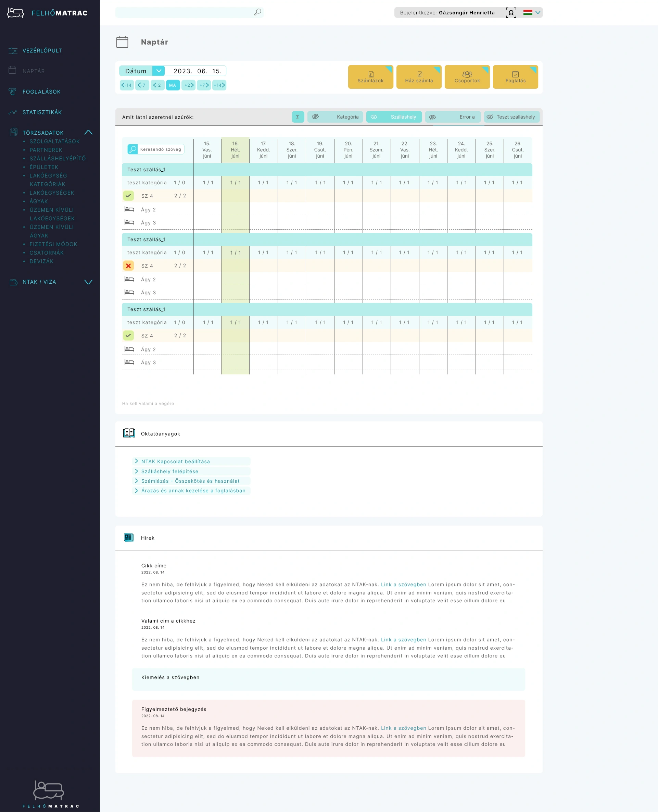The image size is (658, 812).
Task: Click the red X status icon for SZ 4
Action: [128, 266]
